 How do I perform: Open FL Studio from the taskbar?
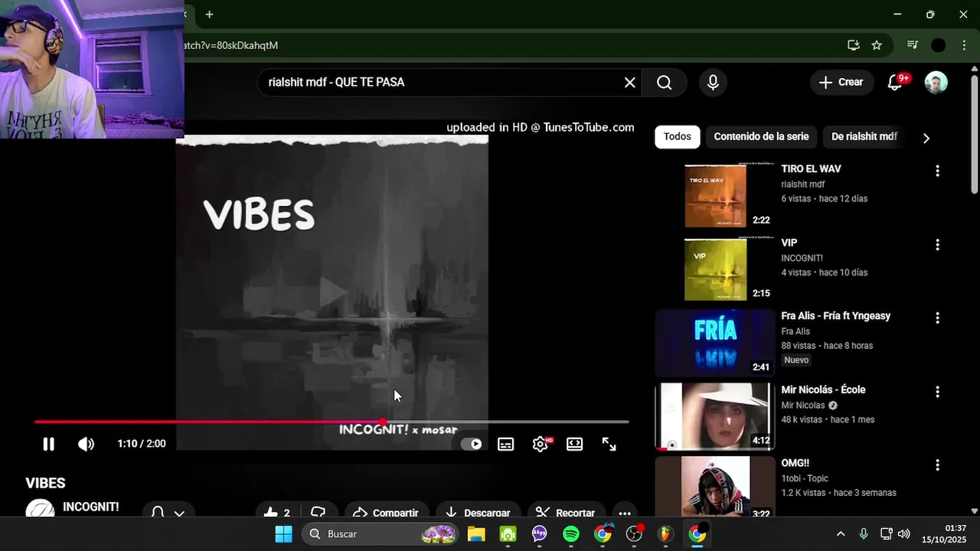665,534
